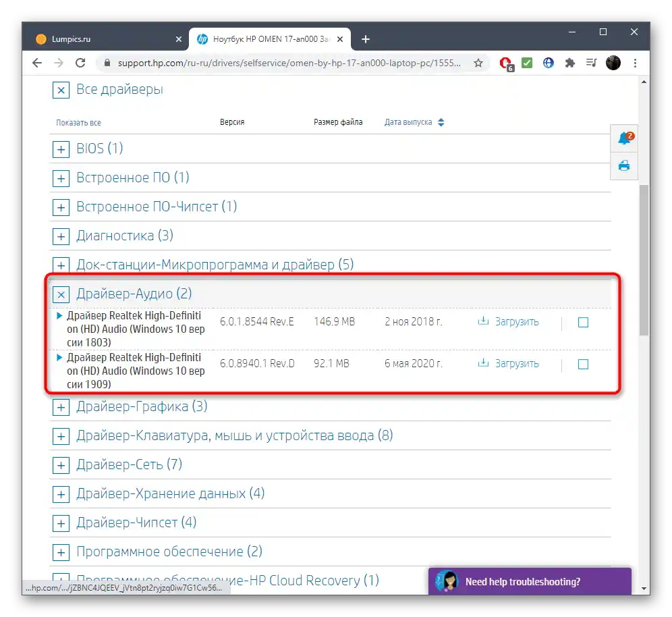View site security lock info
This screenshot has height=617, width=672.
coord(107,63)
